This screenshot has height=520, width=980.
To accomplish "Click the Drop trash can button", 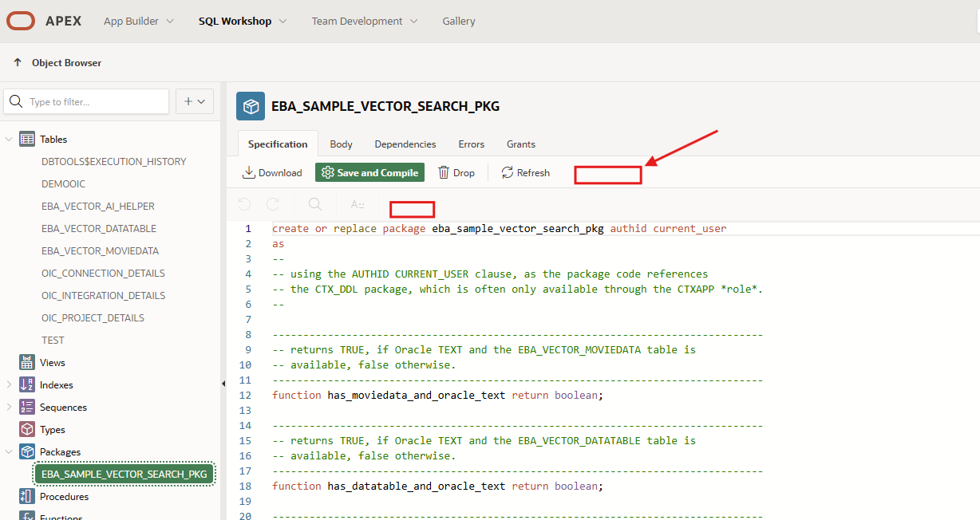I will click(456, 172).
